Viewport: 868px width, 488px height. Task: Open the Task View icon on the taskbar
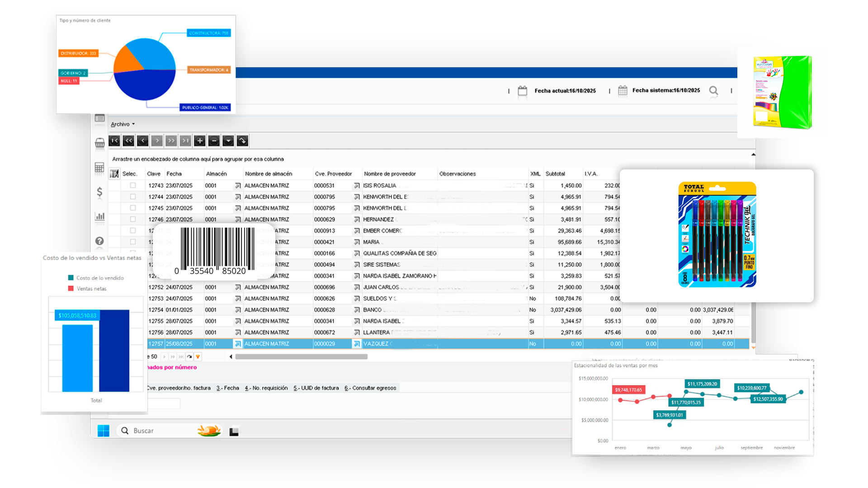[234, 432]
